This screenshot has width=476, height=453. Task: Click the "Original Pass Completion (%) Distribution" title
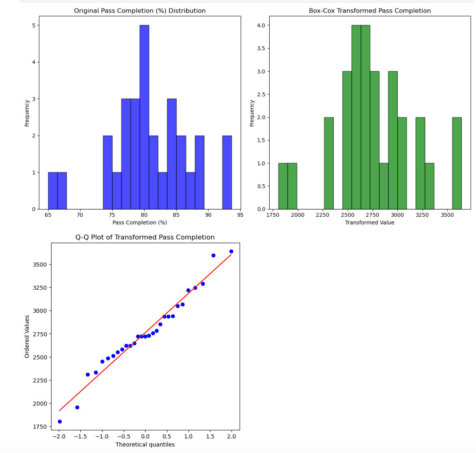point(139,11)
